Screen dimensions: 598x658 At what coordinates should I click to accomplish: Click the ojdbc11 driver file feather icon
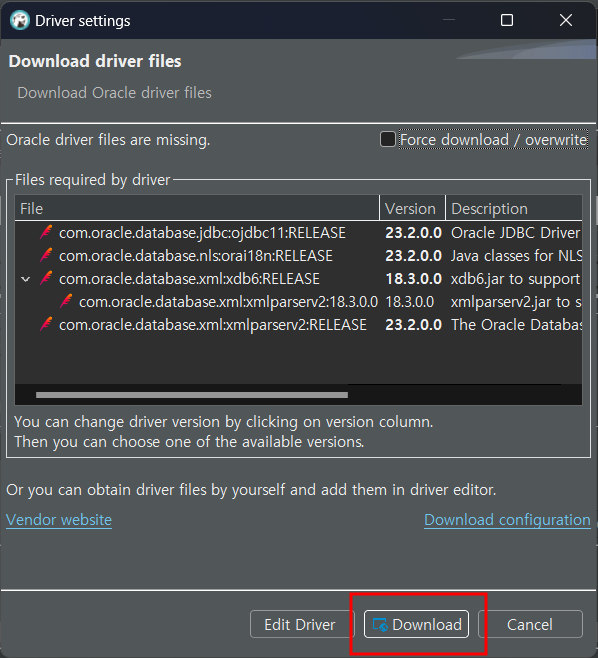46,232
